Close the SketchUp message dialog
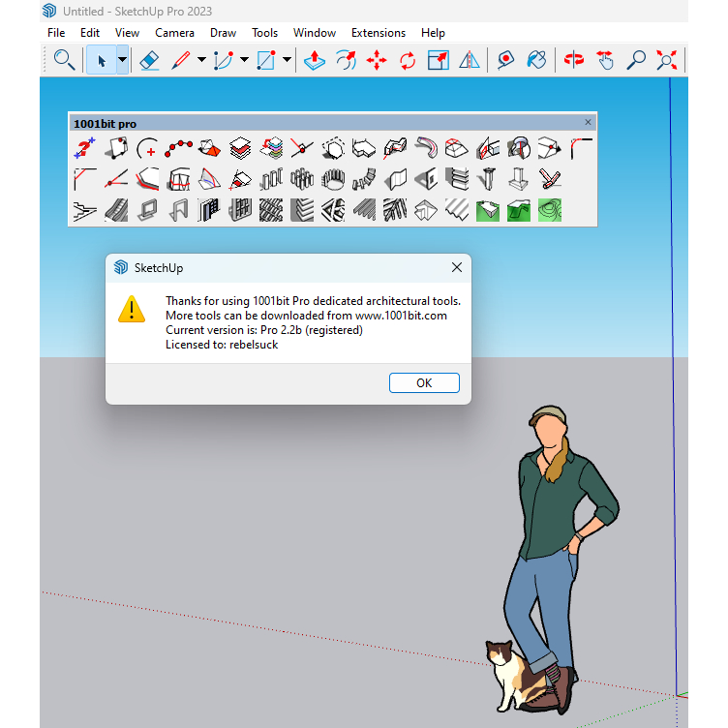Image resolution: width=728 pixels, height=728 pixels. pyautogui.click(x=457, y=267)
